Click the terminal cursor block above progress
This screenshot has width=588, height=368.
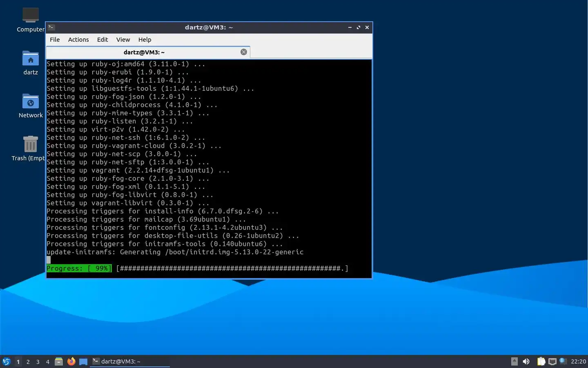pos(49,260)
